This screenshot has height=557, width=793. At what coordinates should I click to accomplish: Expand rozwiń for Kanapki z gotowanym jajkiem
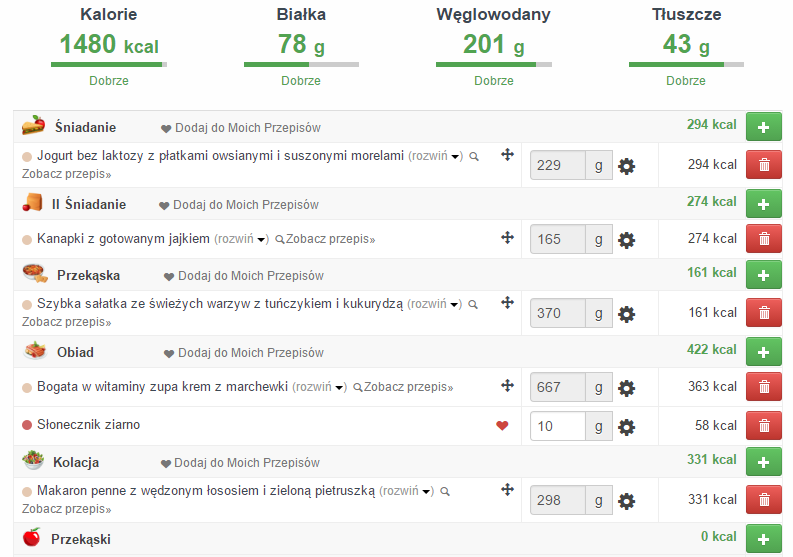(241, 240)
